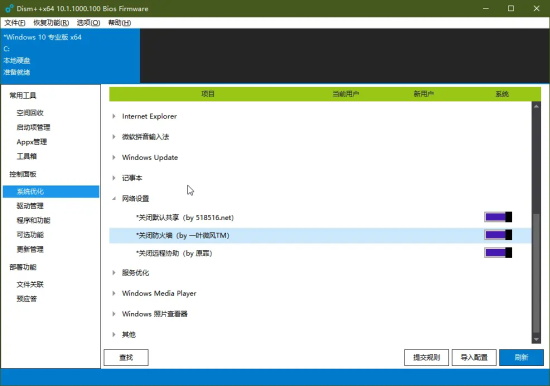Collapse the 网络设置 group arrow

[x=114, y=199]
